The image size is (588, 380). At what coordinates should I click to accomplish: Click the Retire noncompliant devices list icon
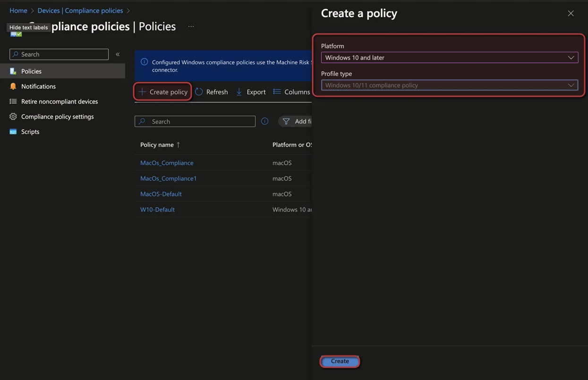point(13,101)
